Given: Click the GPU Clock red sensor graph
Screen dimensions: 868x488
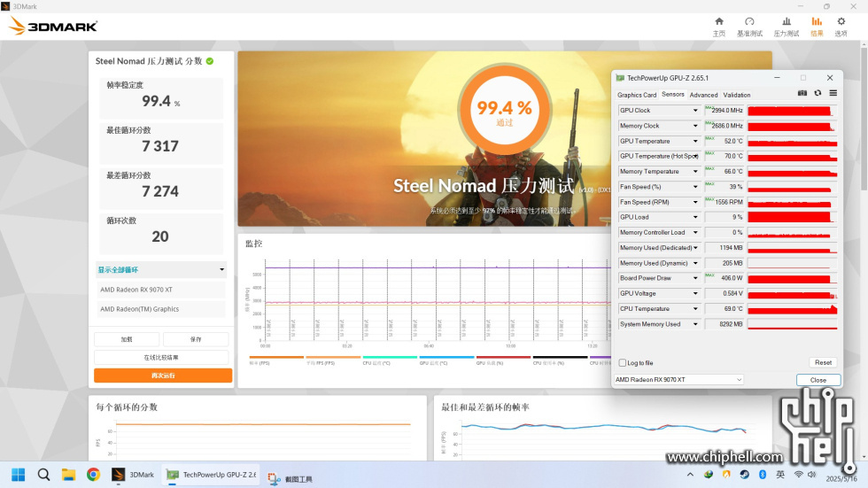Looking at the screenshot, I should 792,111.
